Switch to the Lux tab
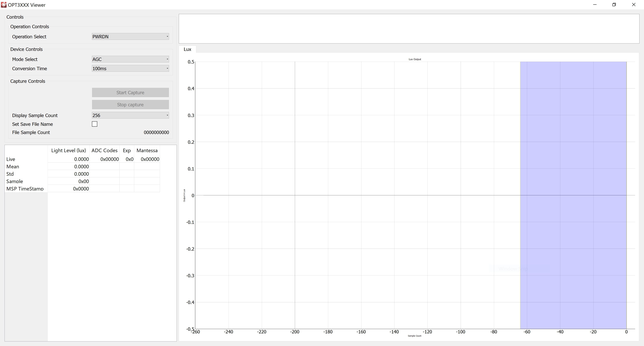Image resolution: width=644 pixels, height=346 pixels. (x=187, y=49)
